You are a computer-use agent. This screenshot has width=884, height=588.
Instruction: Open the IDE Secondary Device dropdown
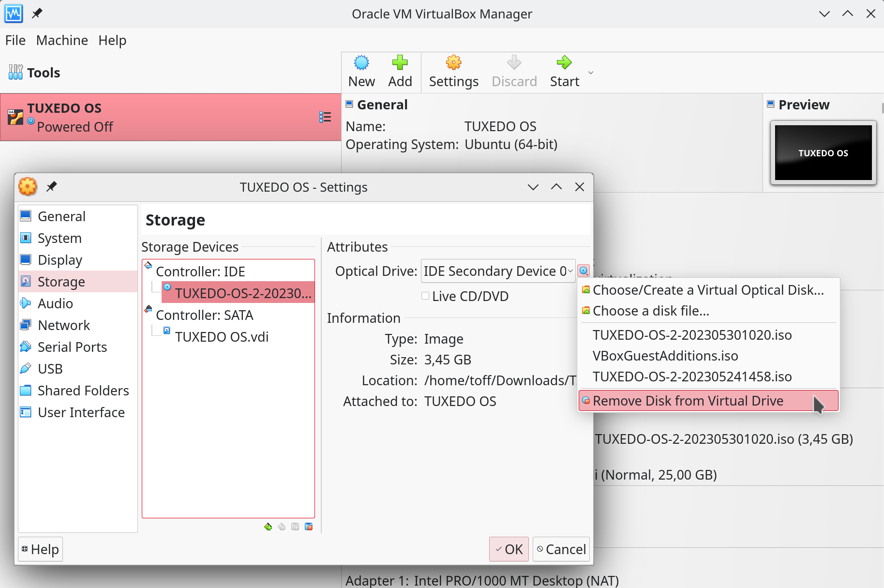pos(498,271)
